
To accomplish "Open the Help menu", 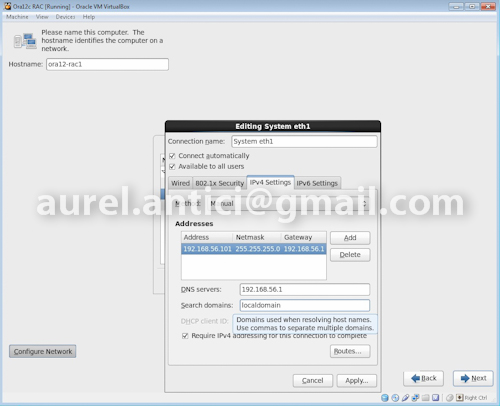I will 89,17.
